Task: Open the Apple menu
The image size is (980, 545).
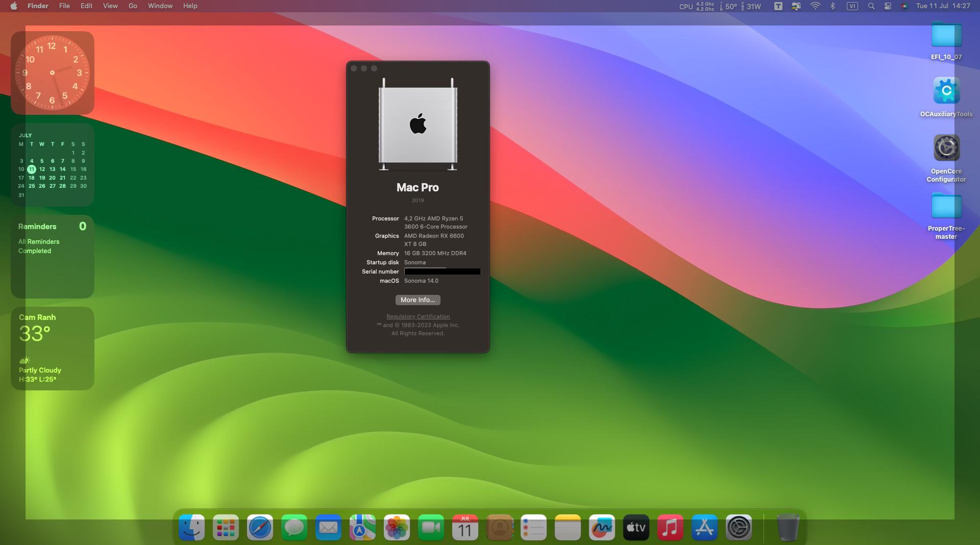Action: point(14,6)
